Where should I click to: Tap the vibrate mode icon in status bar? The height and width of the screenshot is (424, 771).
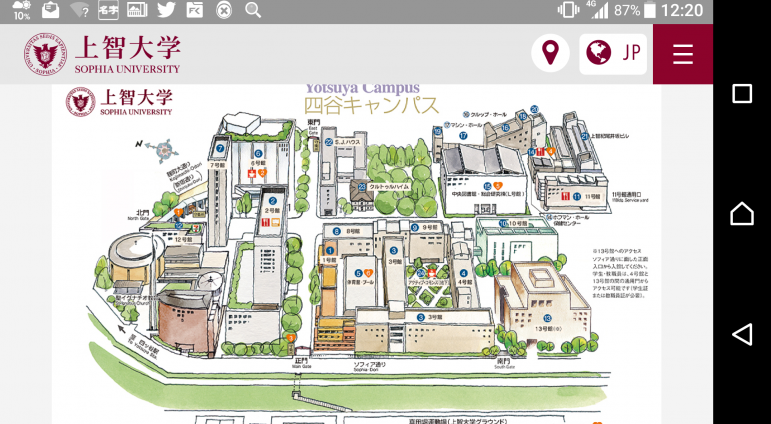click(568, 10)
